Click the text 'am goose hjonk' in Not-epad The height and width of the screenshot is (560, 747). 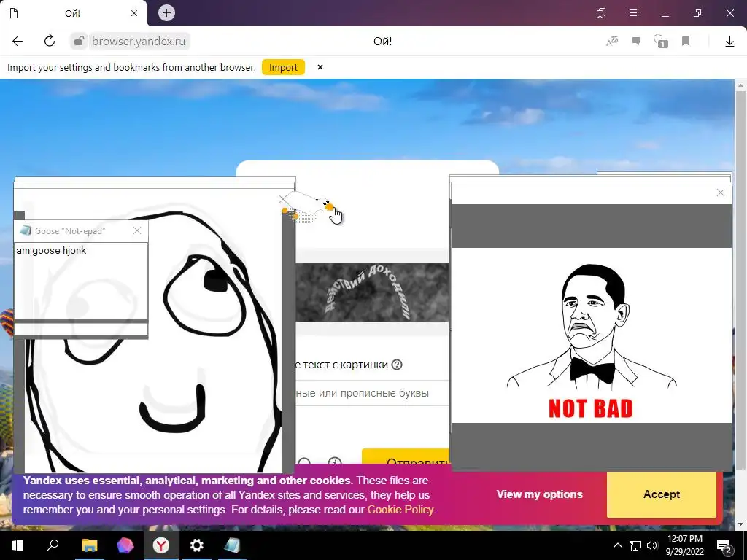pyautogui.click(x=51, y=251)
